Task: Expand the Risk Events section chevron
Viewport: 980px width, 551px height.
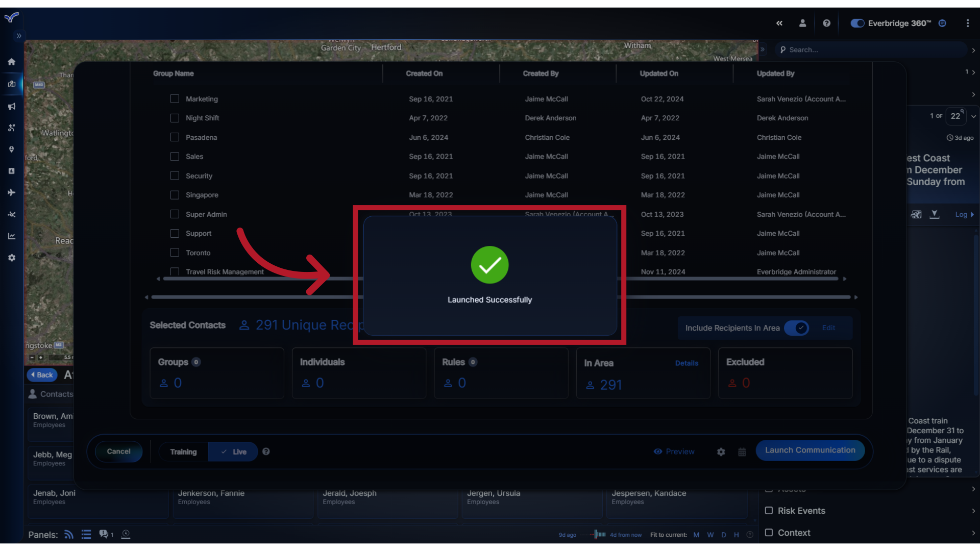Action: pos(973,511)
